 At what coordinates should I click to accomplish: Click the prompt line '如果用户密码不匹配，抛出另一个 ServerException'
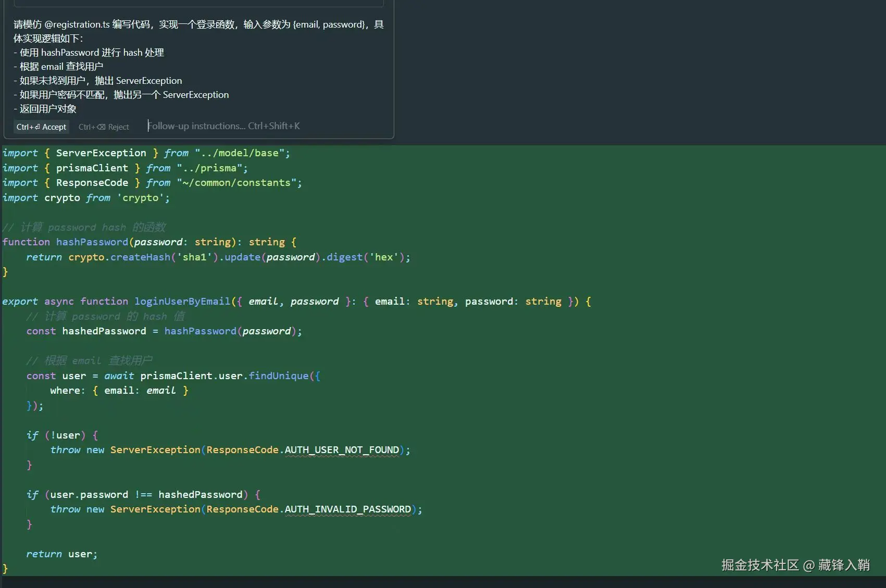[121, 94]
